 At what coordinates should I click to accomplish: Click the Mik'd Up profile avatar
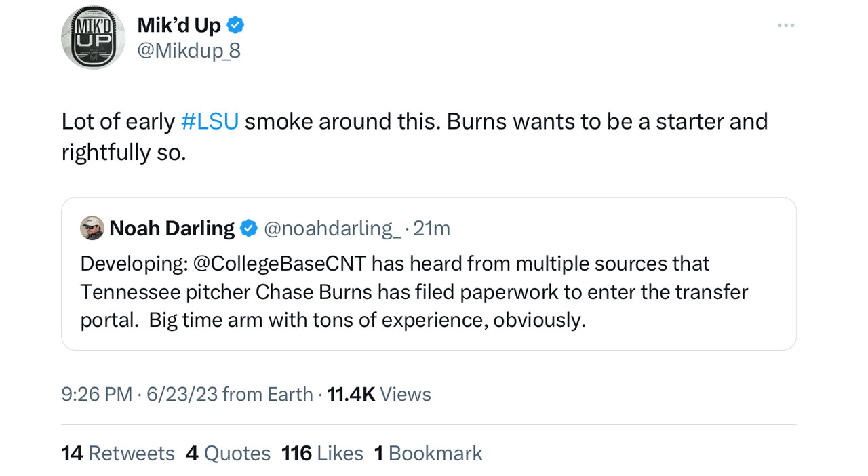tap(93, 37)
